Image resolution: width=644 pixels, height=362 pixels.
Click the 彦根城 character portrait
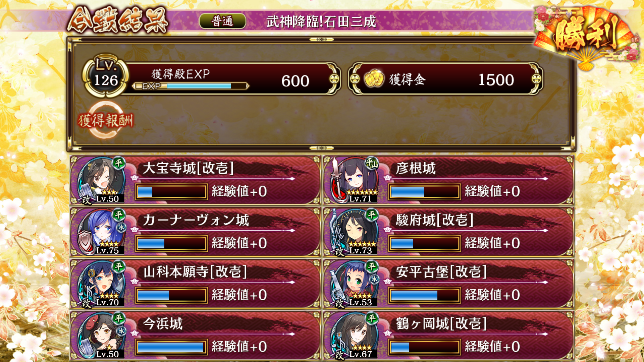pos(354,180)
